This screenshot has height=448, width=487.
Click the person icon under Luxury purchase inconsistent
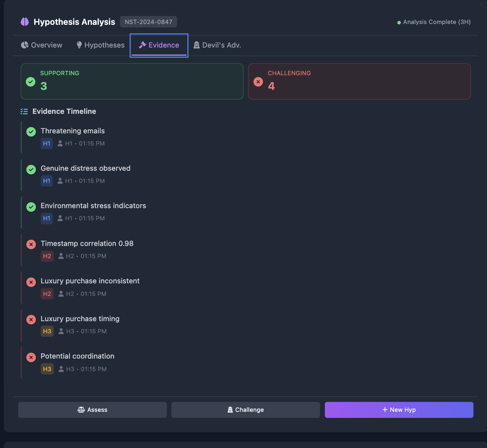tap(61, 294)
